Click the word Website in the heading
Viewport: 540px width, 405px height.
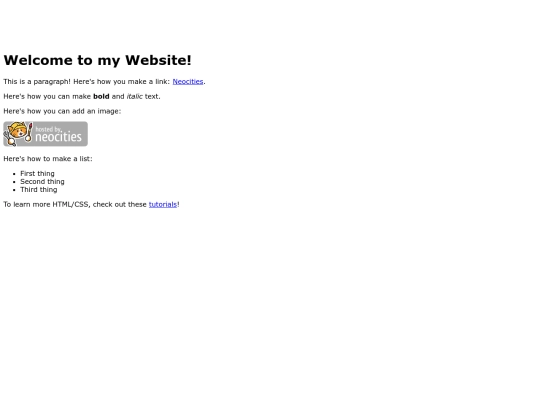[158, 60]
